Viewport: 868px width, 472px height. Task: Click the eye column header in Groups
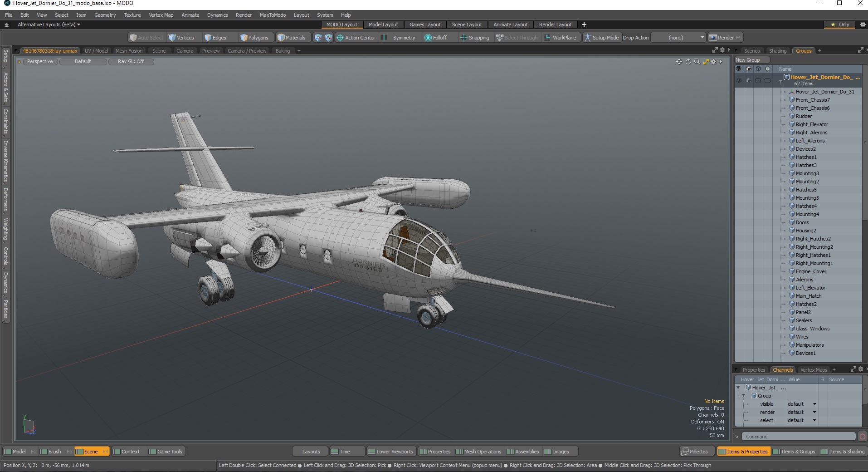click(739, 69)
